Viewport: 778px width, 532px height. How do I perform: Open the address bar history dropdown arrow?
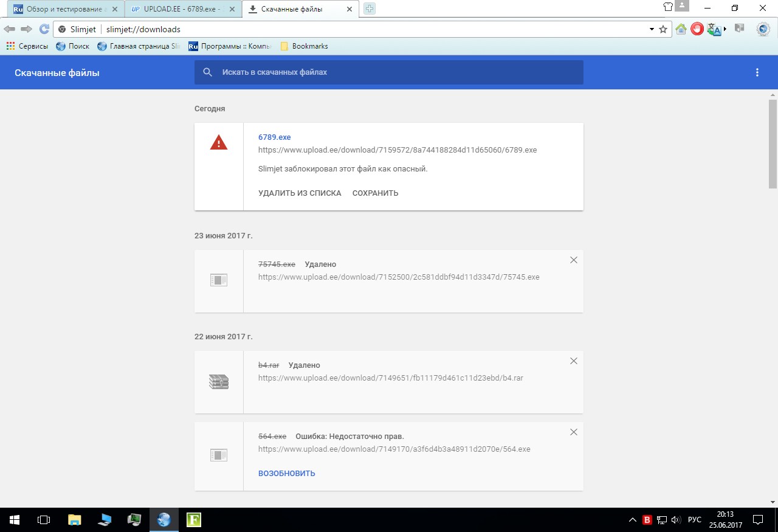pos(652,29)
